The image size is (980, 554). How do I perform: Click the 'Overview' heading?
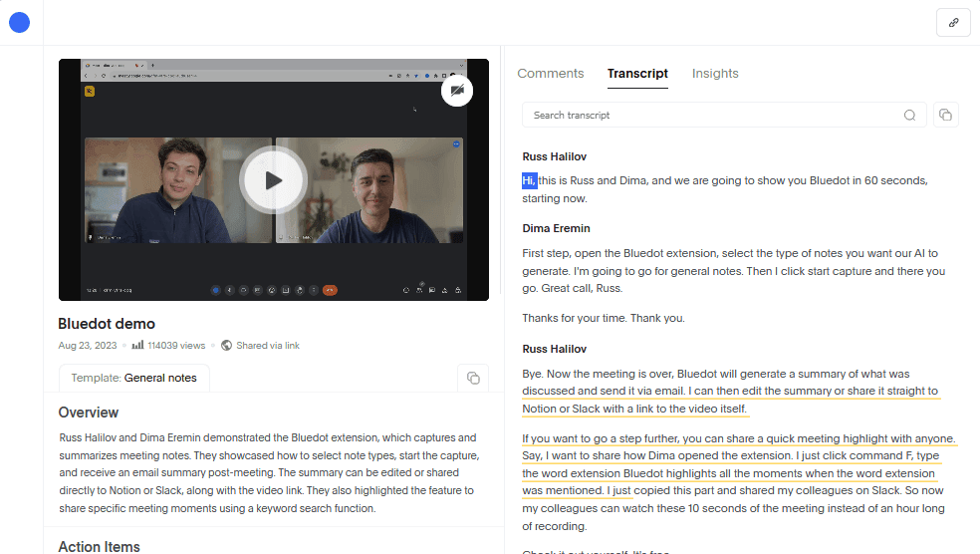click(x=88, y=413)
